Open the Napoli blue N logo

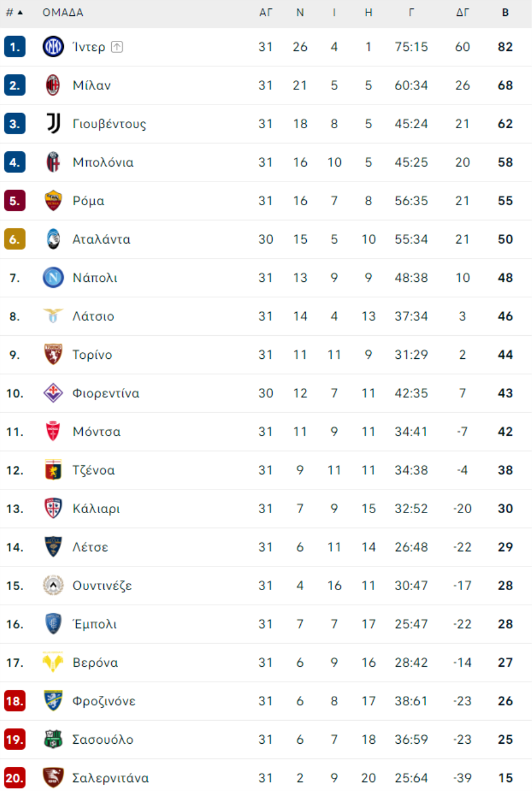tap(53, 277)
